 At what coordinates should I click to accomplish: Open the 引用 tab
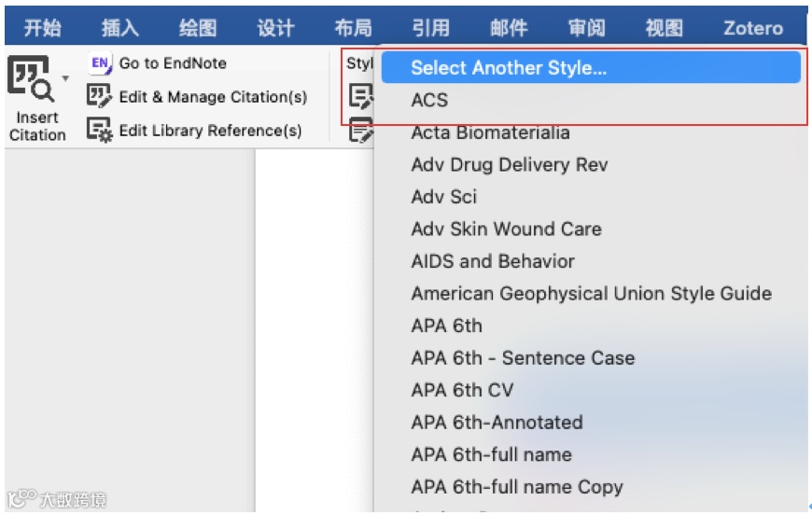tap(431, 27)
